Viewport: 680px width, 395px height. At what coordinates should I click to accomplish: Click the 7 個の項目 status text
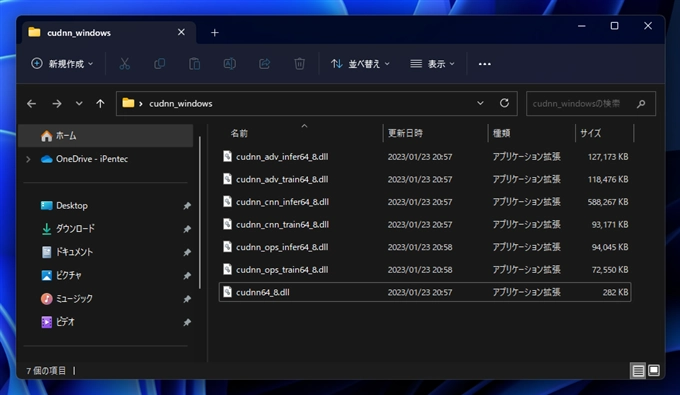tap(46, 371)
